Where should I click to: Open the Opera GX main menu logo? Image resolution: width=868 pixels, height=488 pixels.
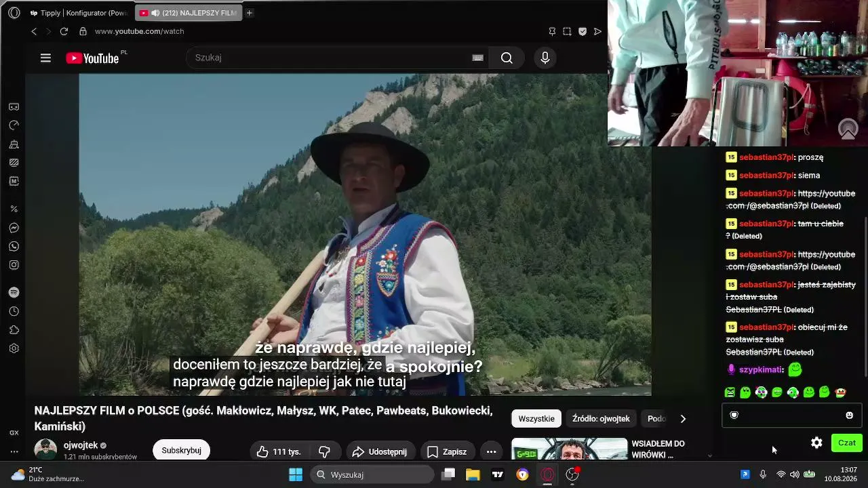click(x=14, y=13)
